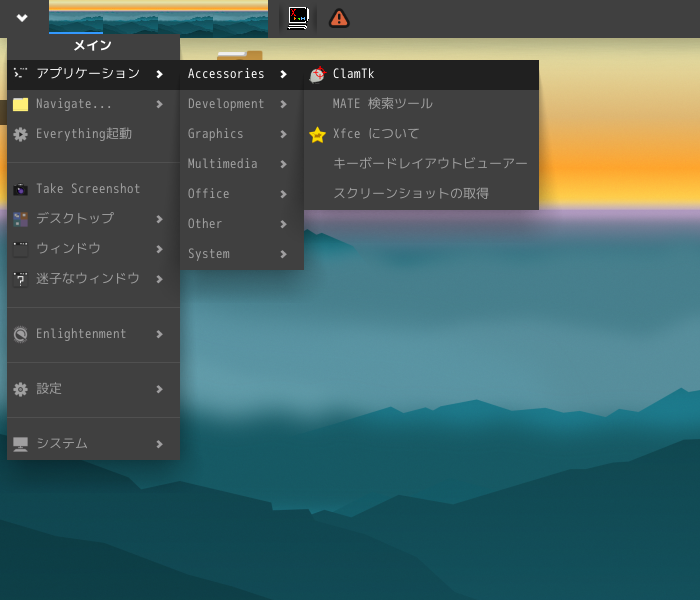Image resolution: width=700 pixels, height=600 pixels.
Task: Expand the デスクトップ submenu arrow
Action: (159, 219)
